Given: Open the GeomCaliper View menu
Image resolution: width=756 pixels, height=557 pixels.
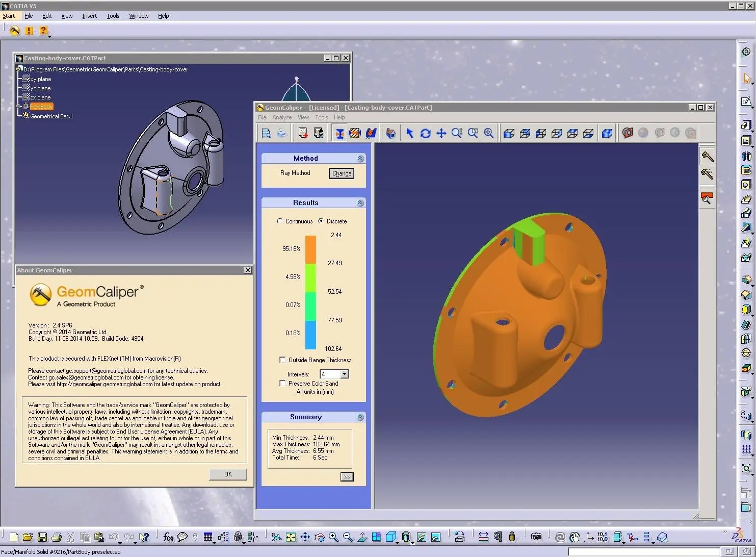Looking at the screenshot, I should [x=303, y=117].
